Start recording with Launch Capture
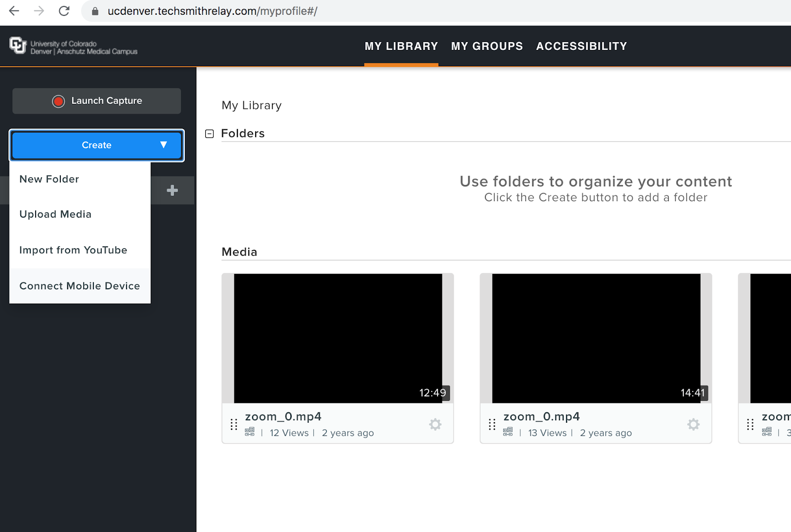The image size is (791, 532). coord(97,101)
